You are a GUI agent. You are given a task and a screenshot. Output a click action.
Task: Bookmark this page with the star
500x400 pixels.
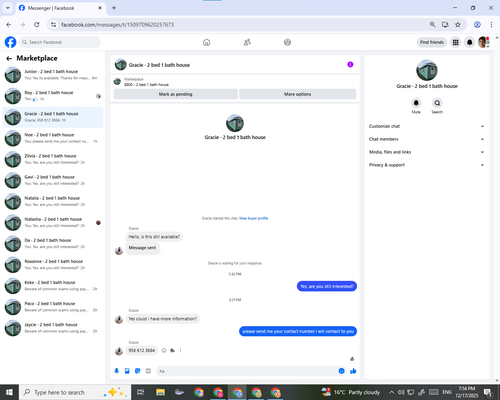click(x=458, y=24)
